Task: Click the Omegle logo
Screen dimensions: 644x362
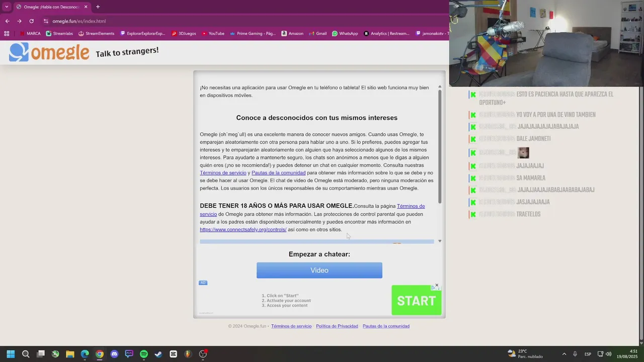Action: click(x=49, y=52)
